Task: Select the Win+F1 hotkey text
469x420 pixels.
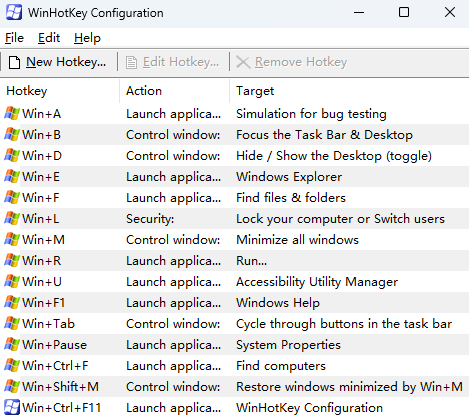Action: [43, 303]
